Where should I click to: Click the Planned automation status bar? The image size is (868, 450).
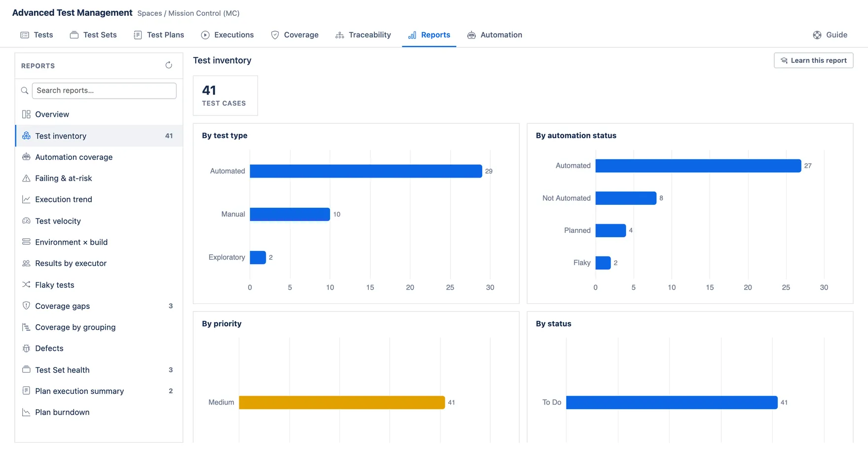[611, 230]
